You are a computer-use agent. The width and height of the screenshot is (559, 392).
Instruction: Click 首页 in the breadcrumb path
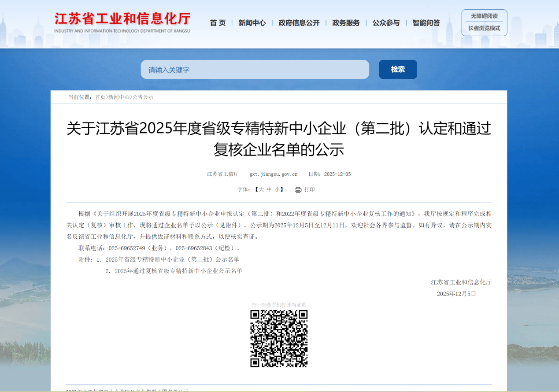(100, 97)
